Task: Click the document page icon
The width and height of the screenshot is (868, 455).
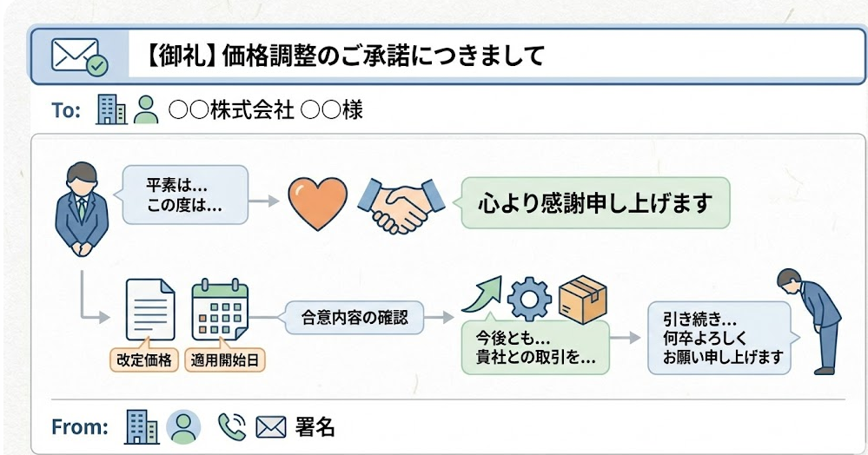Action: coord(149,309)
